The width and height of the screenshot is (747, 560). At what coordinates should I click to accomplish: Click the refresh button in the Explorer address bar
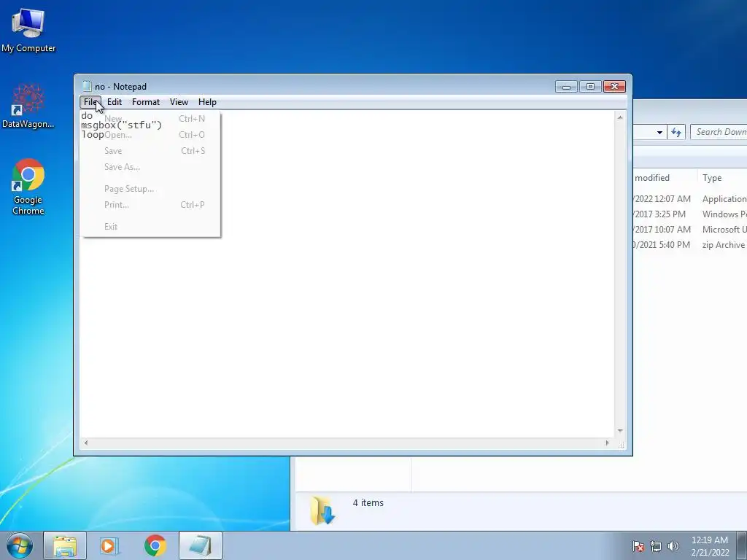(676, 132)
